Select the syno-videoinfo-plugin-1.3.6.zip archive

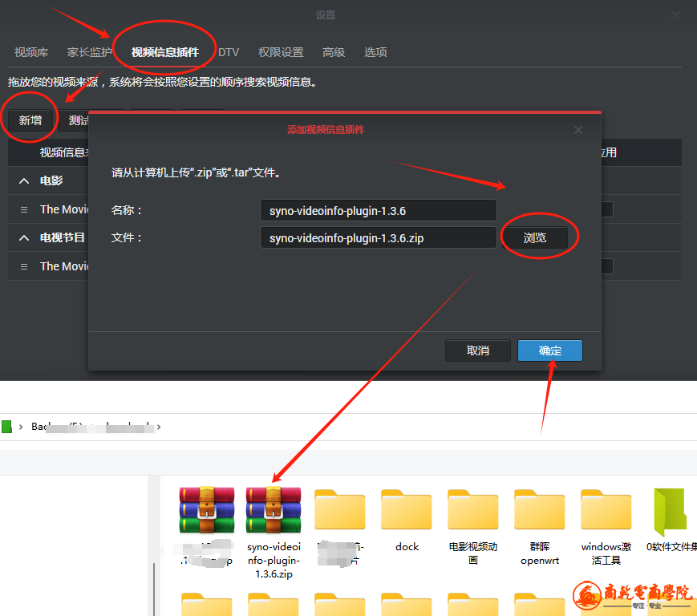point(274,533)
